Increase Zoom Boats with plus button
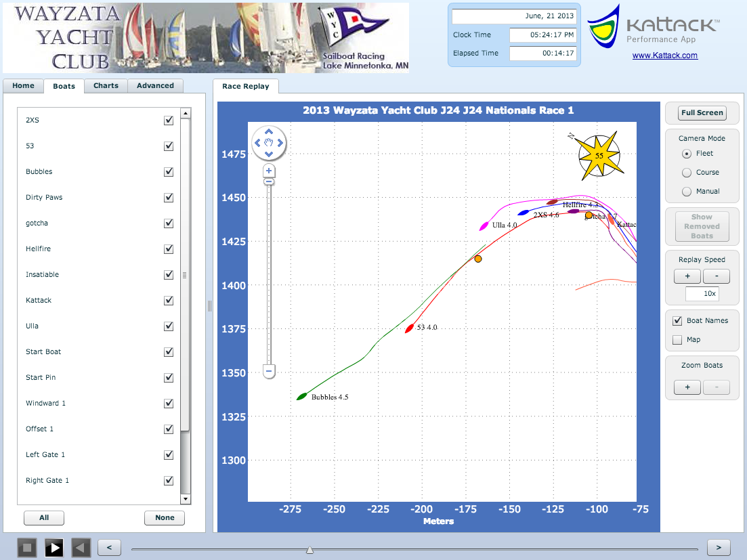This screenshot has height=560, width=747. coord(687,387)
